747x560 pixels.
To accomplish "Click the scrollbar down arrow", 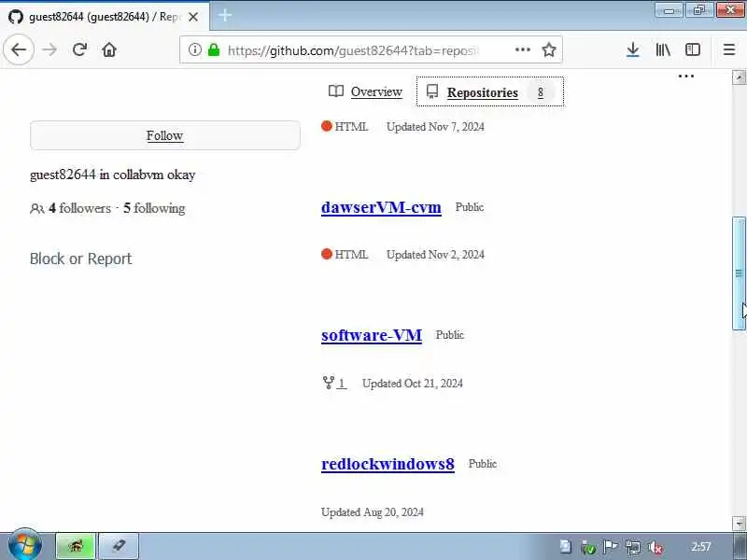I will tap(739, 524).
